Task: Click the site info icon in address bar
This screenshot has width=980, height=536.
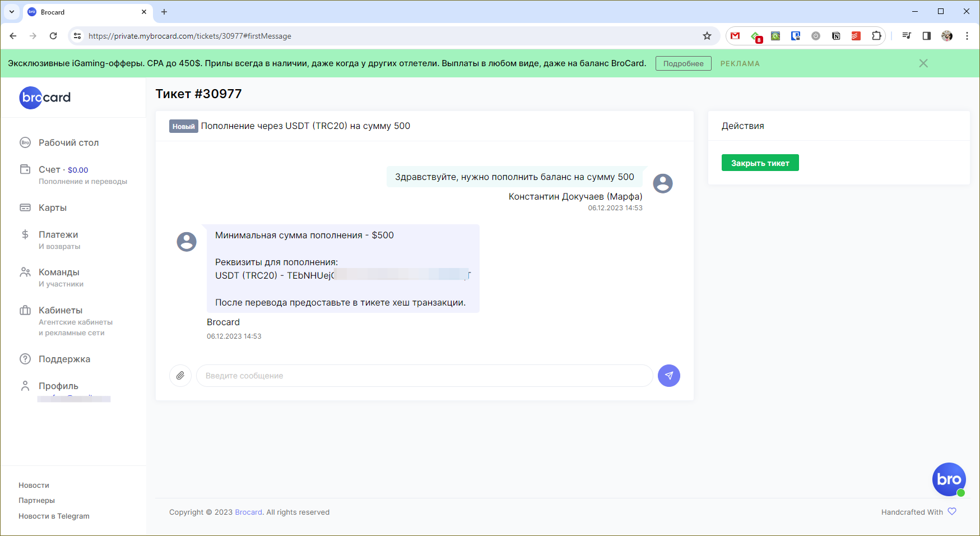Action: (77, 36)
